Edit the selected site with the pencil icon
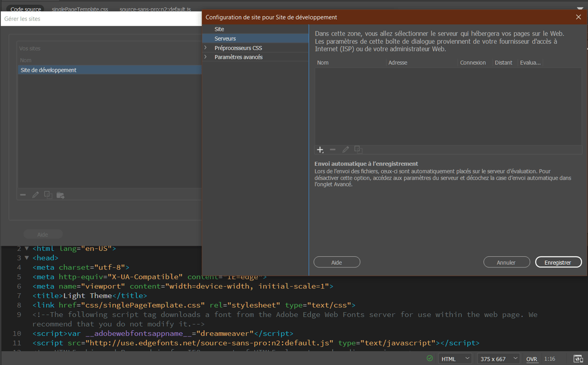The image size is (588, 365). pyautogui.click(x=35, y=194)
